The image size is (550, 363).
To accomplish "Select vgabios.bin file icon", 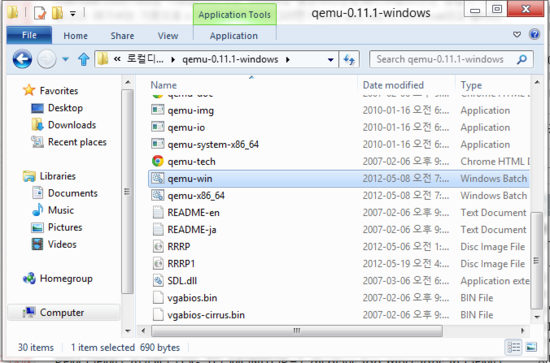I will click(158, 297).
